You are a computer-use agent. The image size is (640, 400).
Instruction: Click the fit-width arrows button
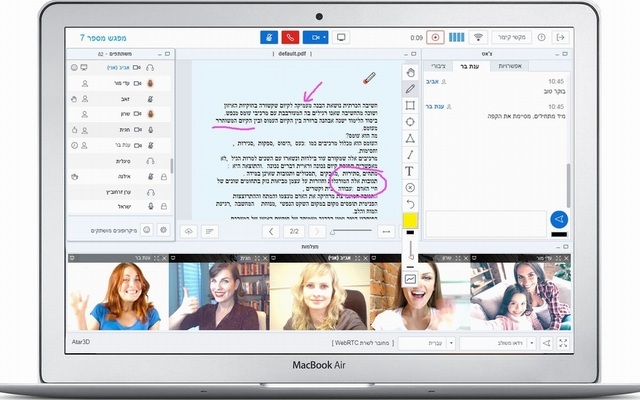386,231
